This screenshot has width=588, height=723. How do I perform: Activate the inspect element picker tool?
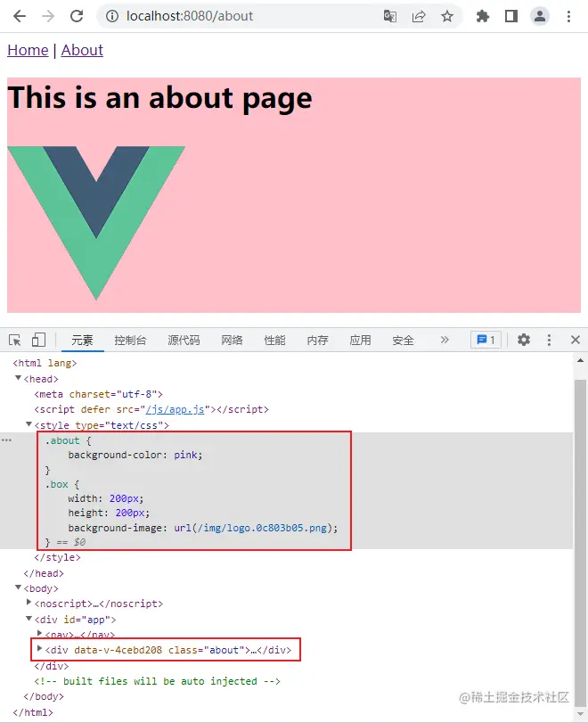click(x=15, y=341)
